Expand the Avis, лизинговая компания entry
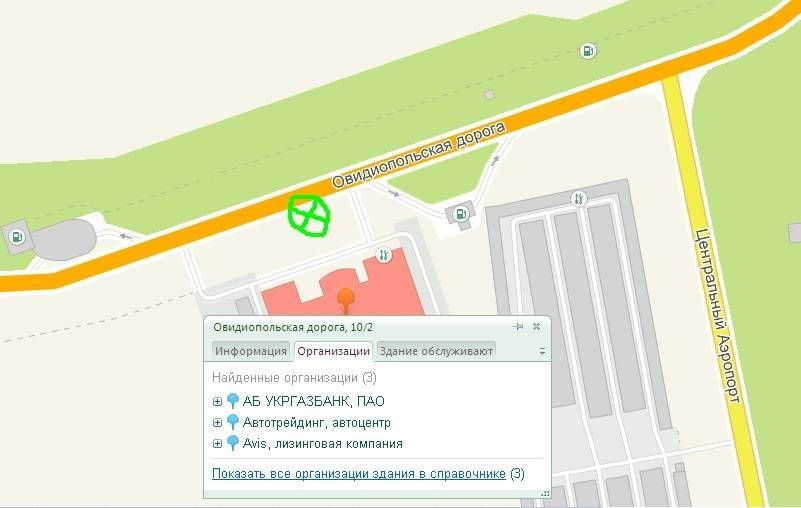 tap(217, 444)
